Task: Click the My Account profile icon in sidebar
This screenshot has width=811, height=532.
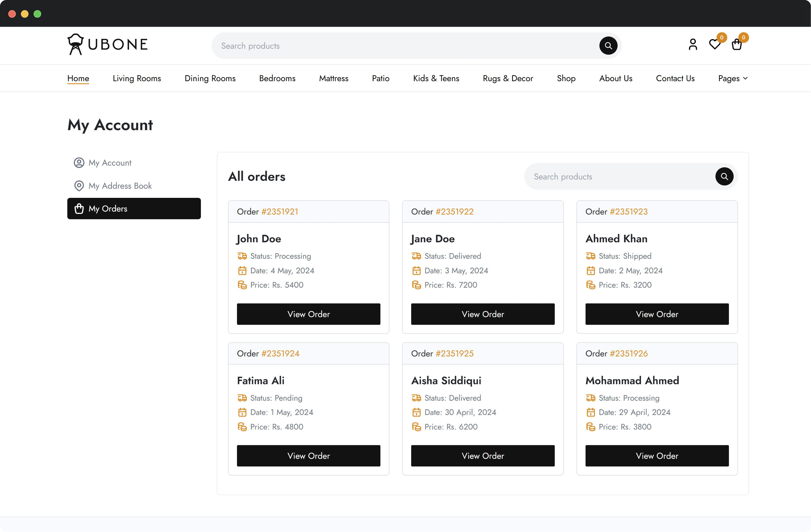Action: tap(79, 163)
